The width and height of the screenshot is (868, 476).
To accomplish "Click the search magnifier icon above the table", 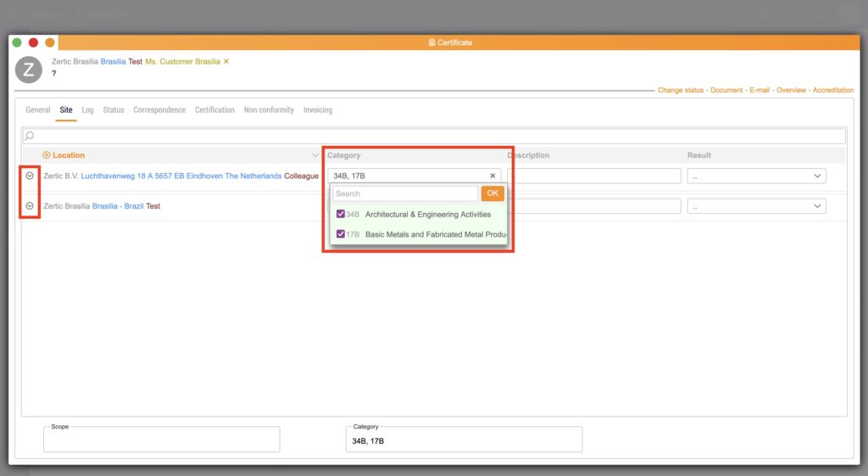I will click(30, 136).
